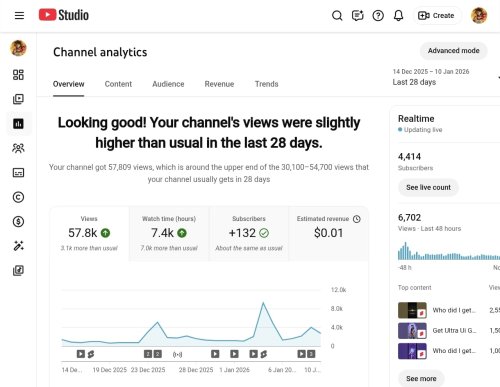Select the Watch time (hours) metric card
The width and height of the screenshot is (500, 387).
point(169,233)
